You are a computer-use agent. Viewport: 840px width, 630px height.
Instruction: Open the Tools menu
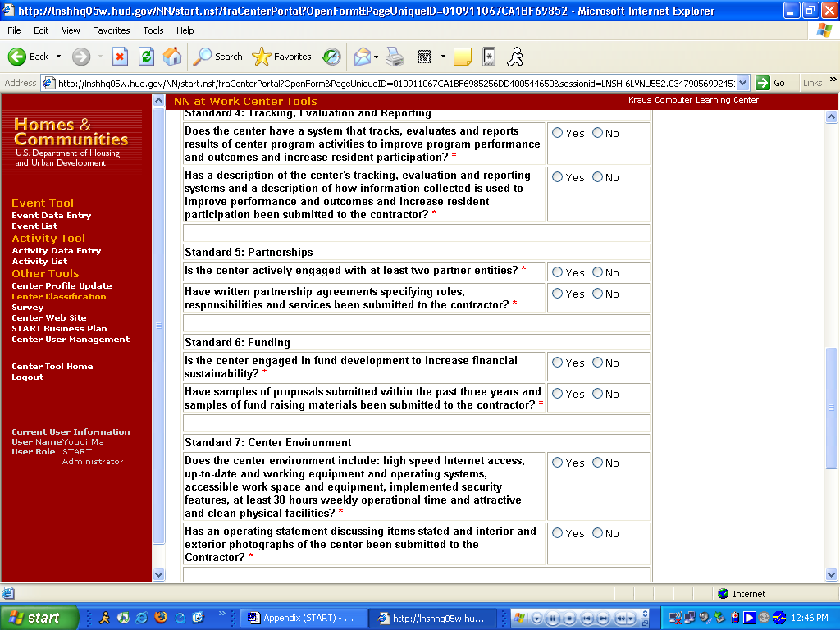click(x=153, y=30)
